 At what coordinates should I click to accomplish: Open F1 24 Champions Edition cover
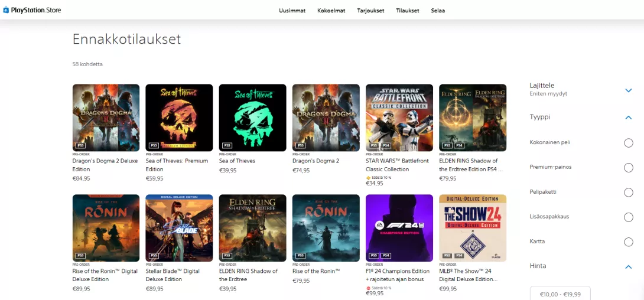[399, 228]
